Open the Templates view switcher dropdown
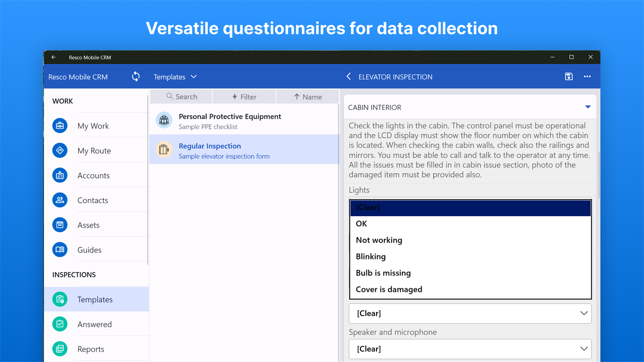 [175, 76]
